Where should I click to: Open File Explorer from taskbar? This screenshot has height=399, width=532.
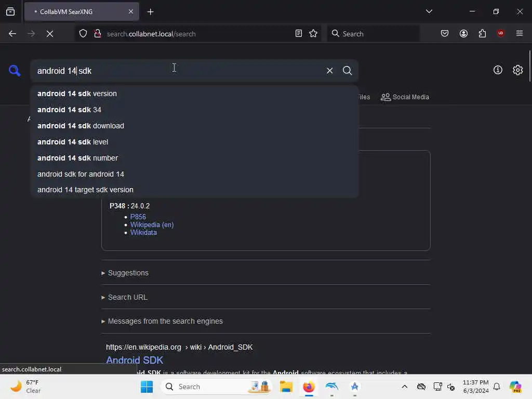coord(286,387)
